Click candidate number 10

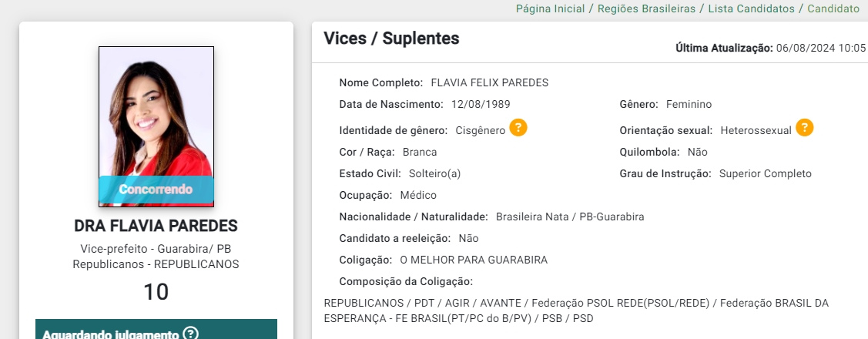(x=156, y=292)
